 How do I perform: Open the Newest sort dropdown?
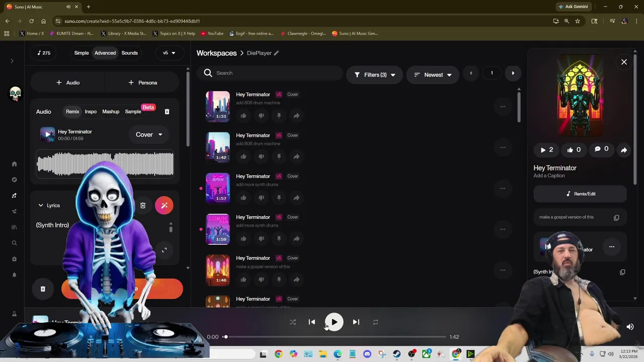coord(433,75)
